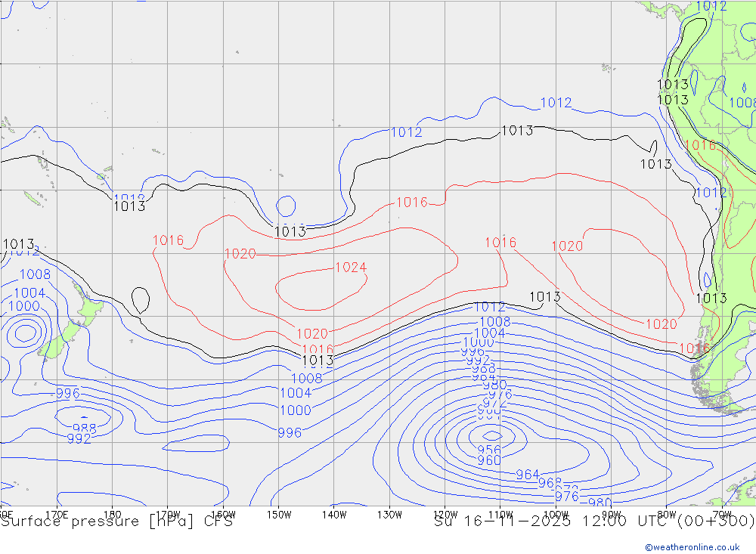Open the weatheronline.co.uk copyright link
The height and width of the screenshot is (554, 756).
pos(692,547)
